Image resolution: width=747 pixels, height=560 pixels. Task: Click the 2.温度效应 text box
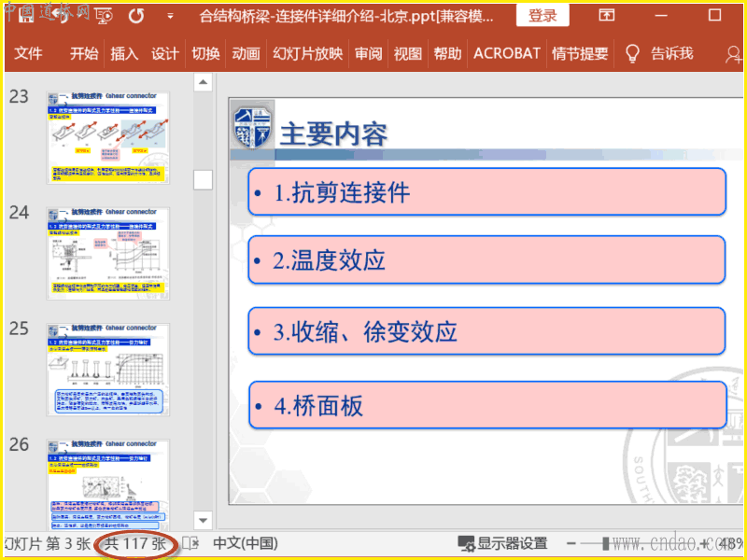(x=486, y=260)
